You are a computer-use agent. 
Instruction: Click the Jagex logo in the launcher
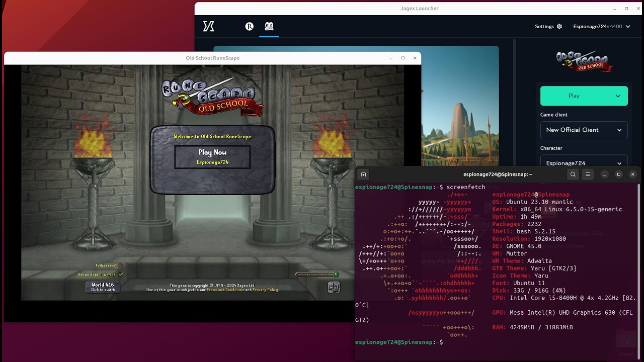click(x=209, y=27)
